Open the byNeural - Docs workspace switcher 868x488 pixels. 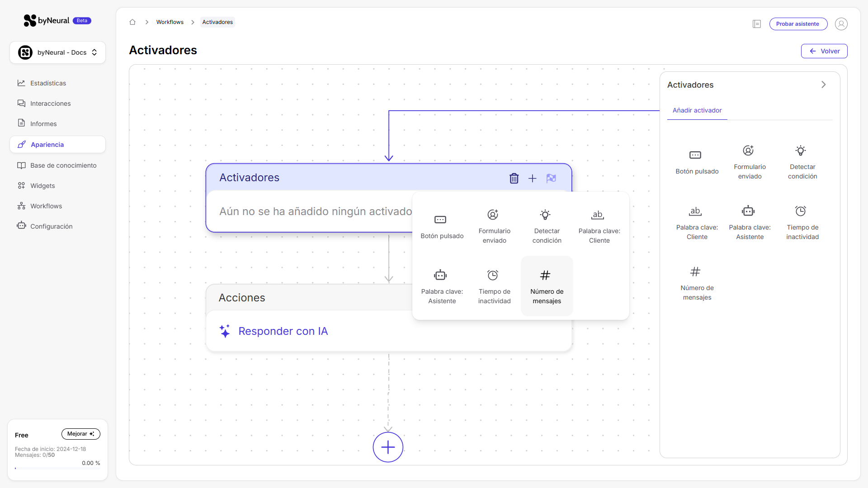57,52
